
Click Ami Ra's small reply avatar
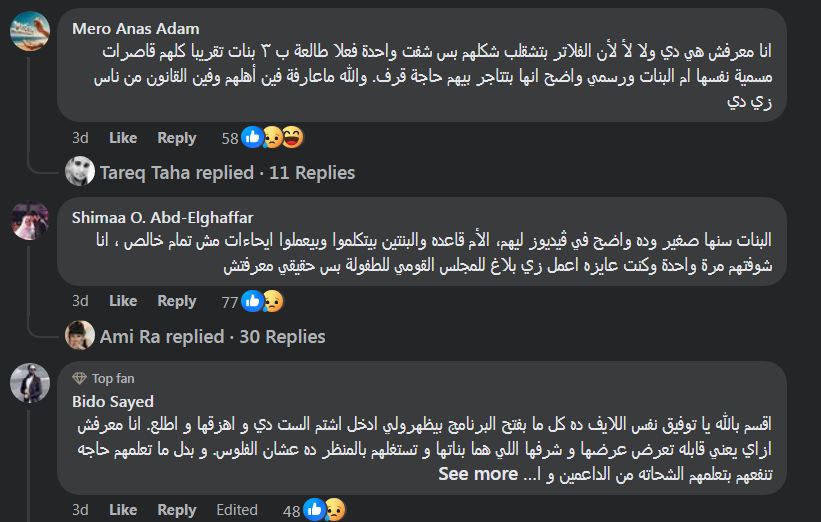[x=80, y=335]
